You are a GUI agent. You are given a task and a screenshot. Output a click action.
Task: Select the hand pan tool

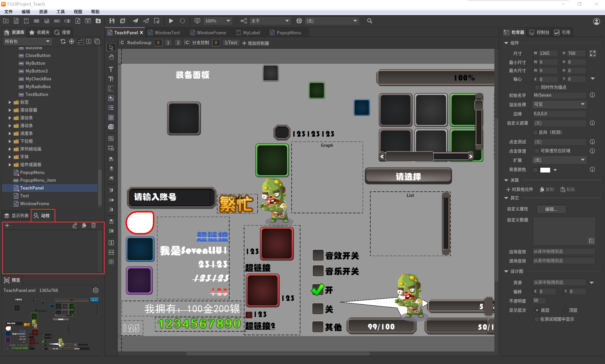[x=111, y=57]
